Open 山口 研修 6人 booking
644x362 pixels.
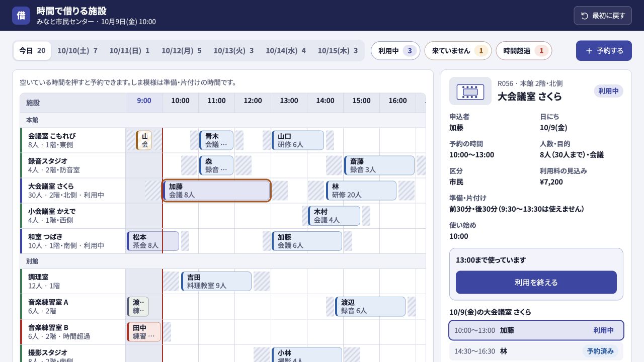point(298,140)
